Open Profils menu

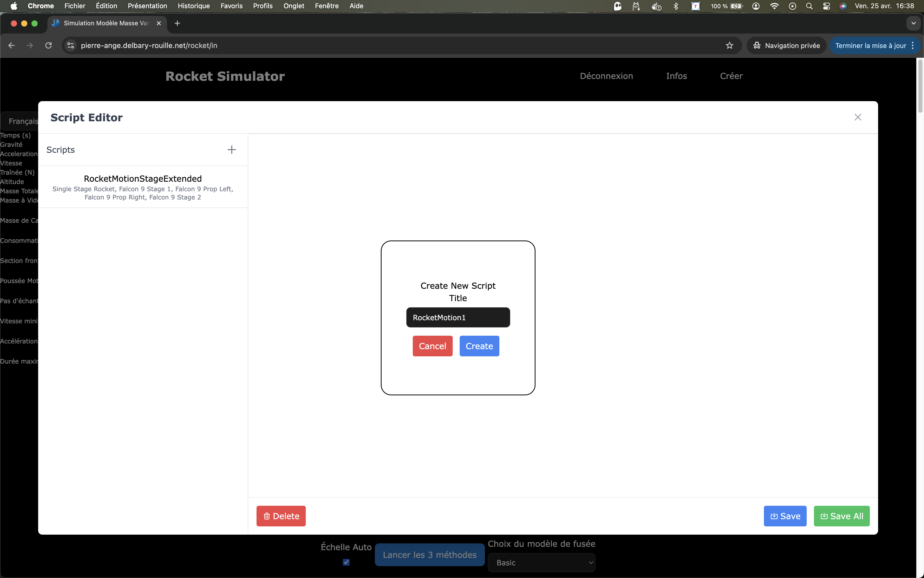pos(263,6)
